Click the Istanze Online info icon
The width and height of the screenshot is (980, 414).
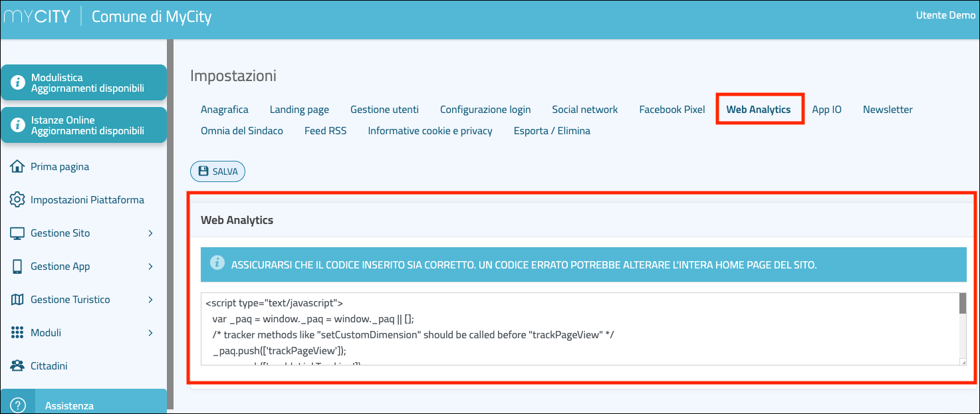point(18,126)
